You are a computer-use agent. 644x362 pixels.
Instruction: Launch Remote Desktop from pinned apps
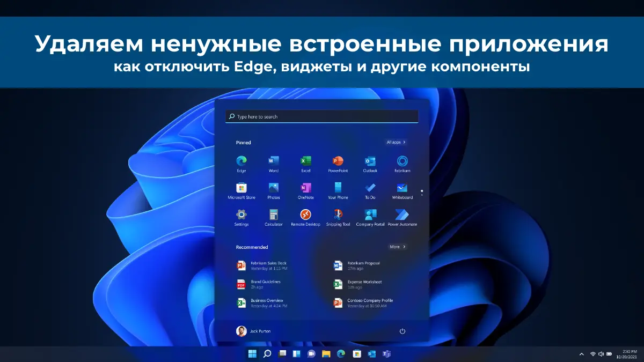pyautogui.click(x=306, y=215)
